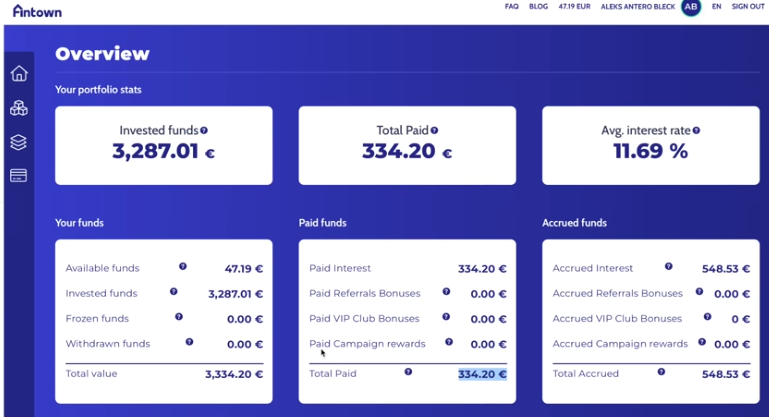The width and height of the screenshot is (769, 417).
Task: Click help icon beside Frozen funds
Action: (x=179, y=317)
